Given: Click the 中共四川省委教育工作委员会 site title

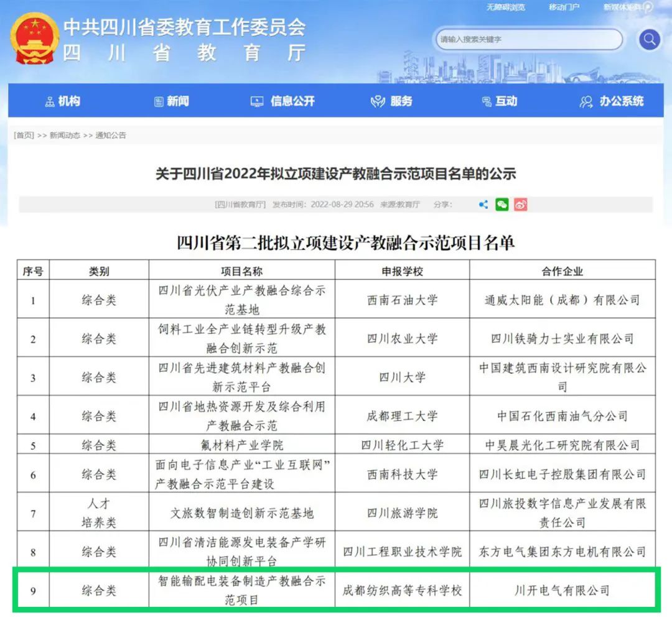Looking at the screenshot, I should point(184,27).
